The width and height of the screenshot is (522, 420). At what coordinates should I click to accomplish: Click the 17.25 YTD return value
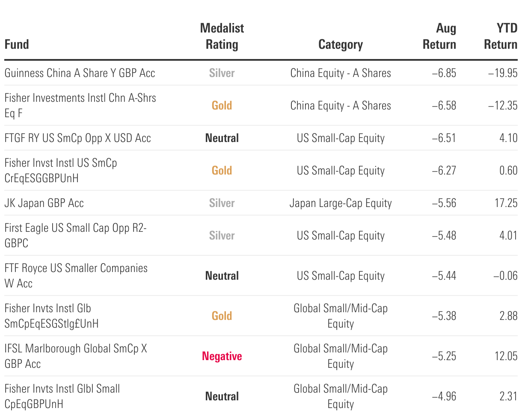506,203
